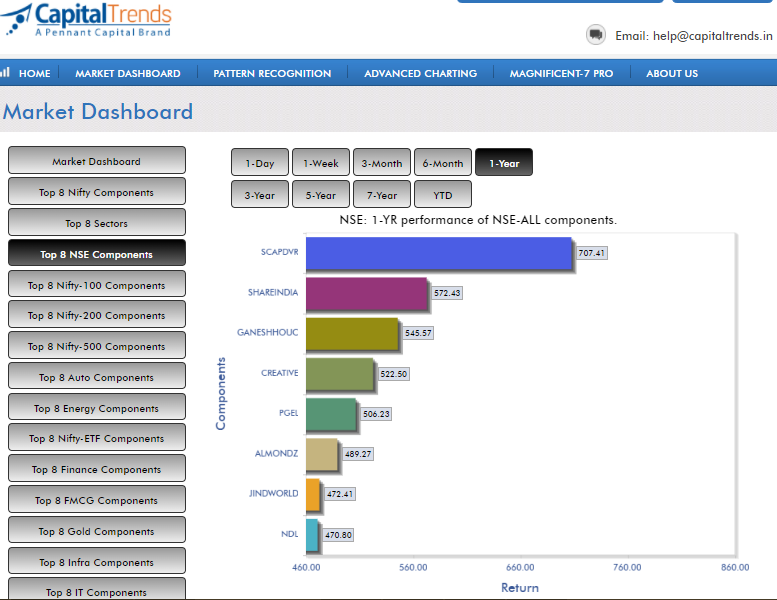
Task: Open the ABOUT US menu
Action: point(672,73)
